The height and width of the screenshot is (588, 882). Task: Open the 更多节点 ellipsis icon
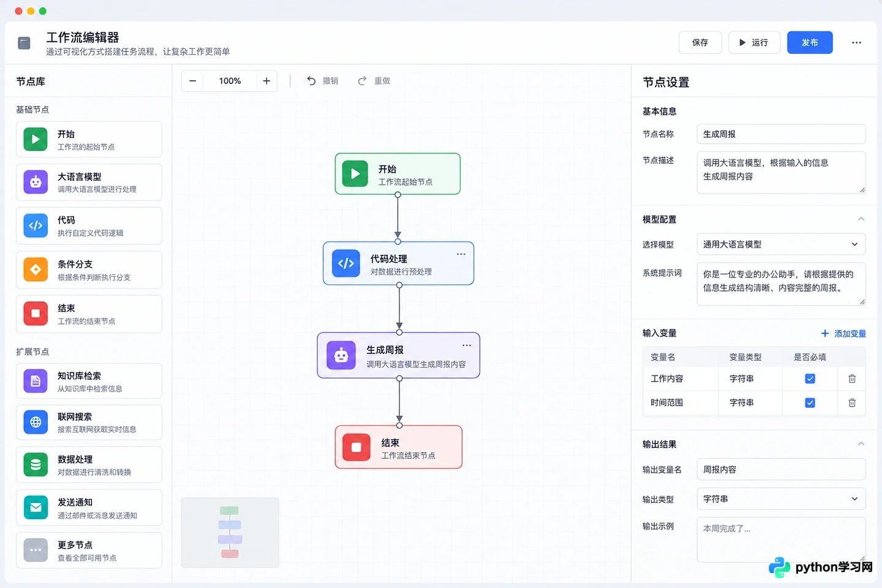(36, 550)
